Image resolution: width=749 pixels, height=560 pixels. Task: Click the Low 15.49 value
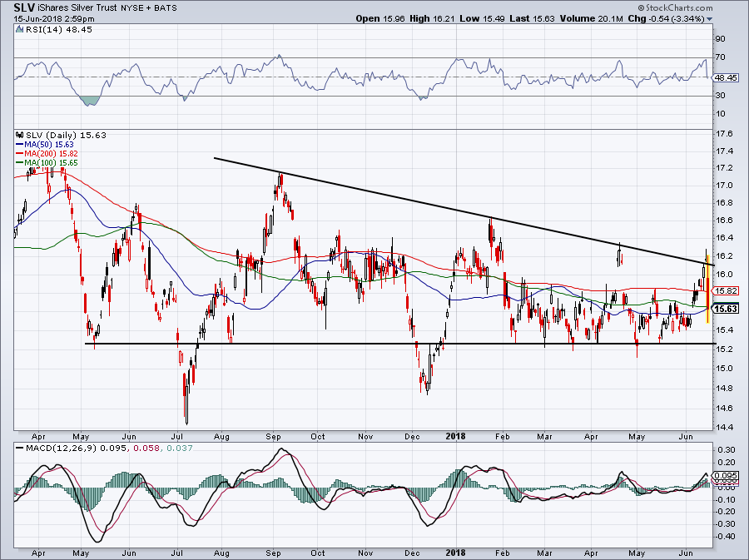[x=482, y=18]
